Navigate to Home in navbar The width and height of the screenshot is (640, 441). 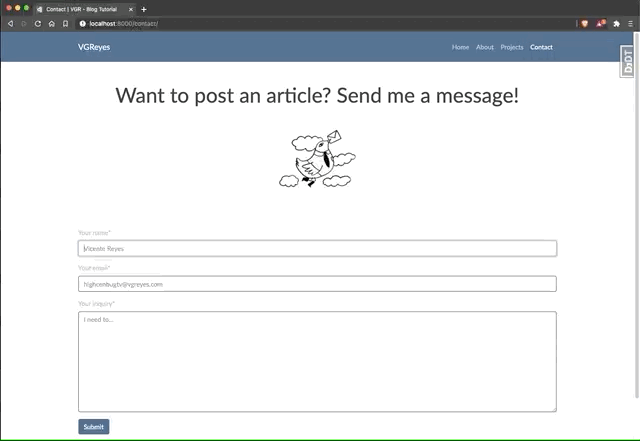[x=460, y=47]
